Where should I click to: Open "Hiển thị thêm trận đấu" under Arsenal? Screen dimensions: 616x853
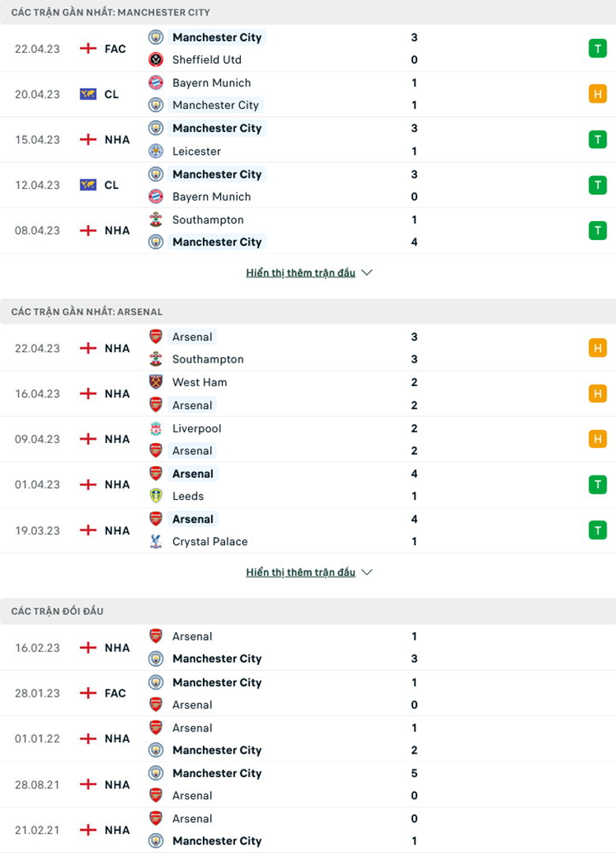pos(300,572)
